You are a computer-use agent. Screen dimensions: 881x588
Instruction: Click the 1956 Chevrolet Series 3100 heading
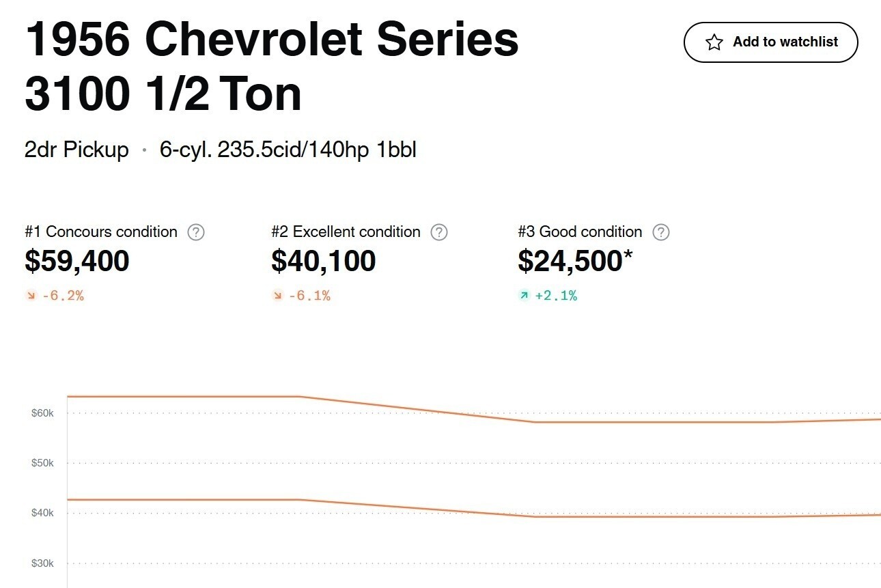click(x=272, y=67)
